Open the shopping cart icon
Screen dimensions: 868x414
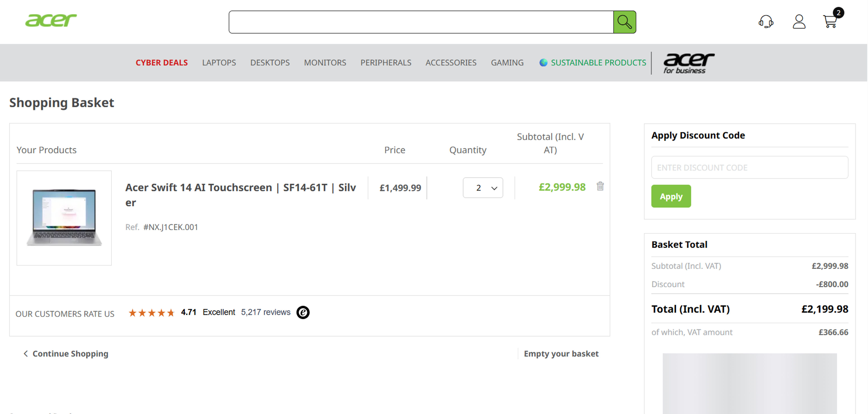tap(830, 21)
